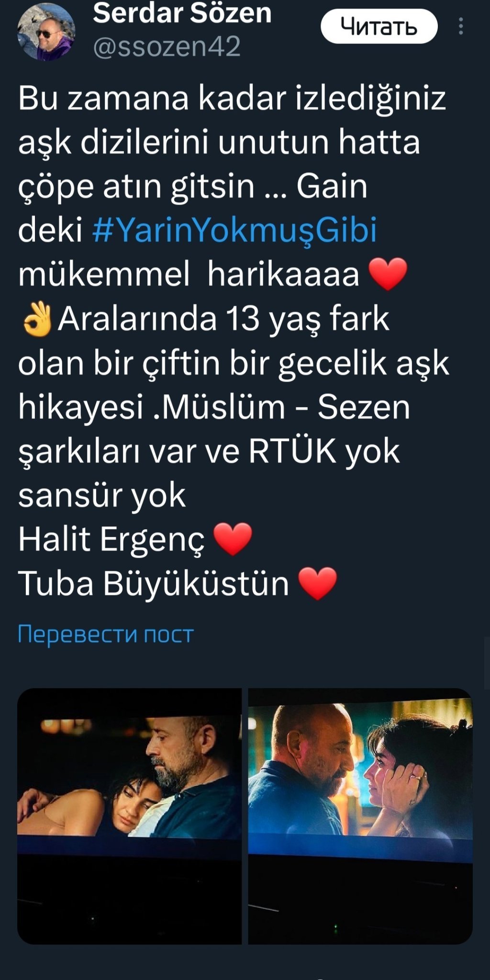View the left photo of couple embracing
The image size is (490, 980).
pyautogui.click(x=129, y=816)
